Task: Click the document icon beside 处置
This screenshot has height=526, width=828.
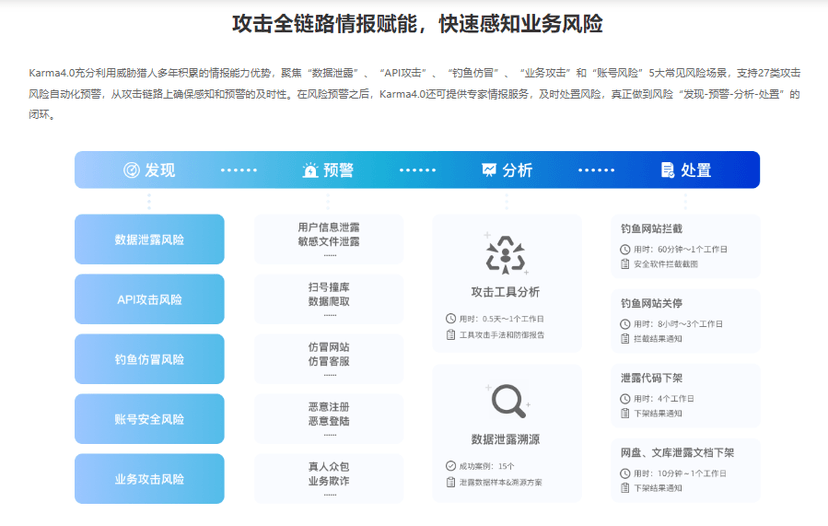Action: coord(668,170)
